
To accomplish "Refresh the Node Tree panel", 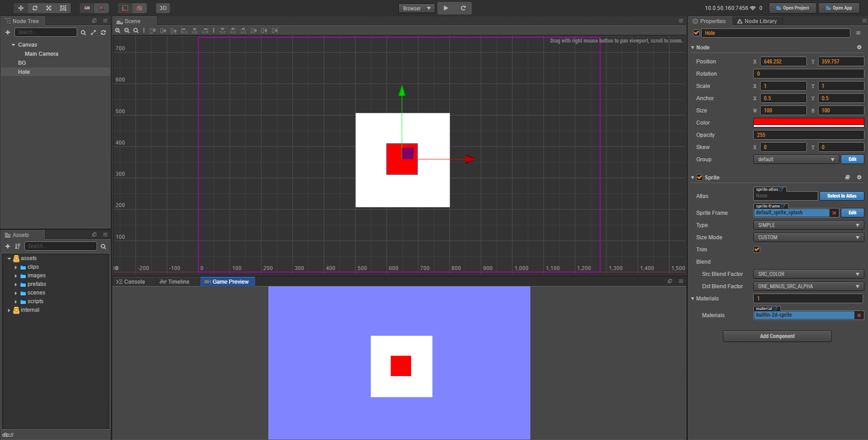I will coord(103,33).
